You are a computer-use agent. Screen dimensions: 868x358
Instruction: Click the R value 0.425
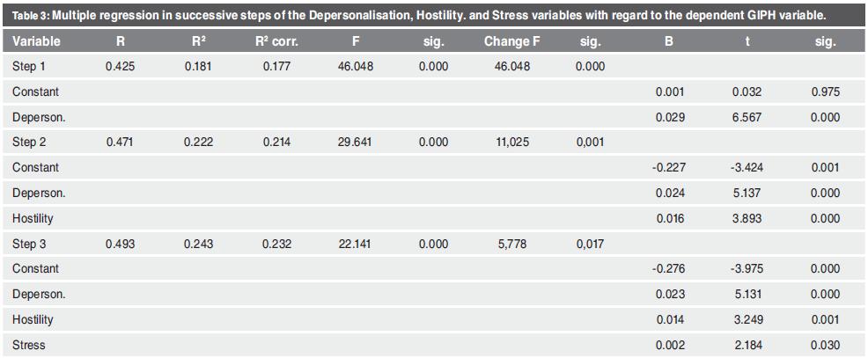pyautogui.click(x=120, y=66)
